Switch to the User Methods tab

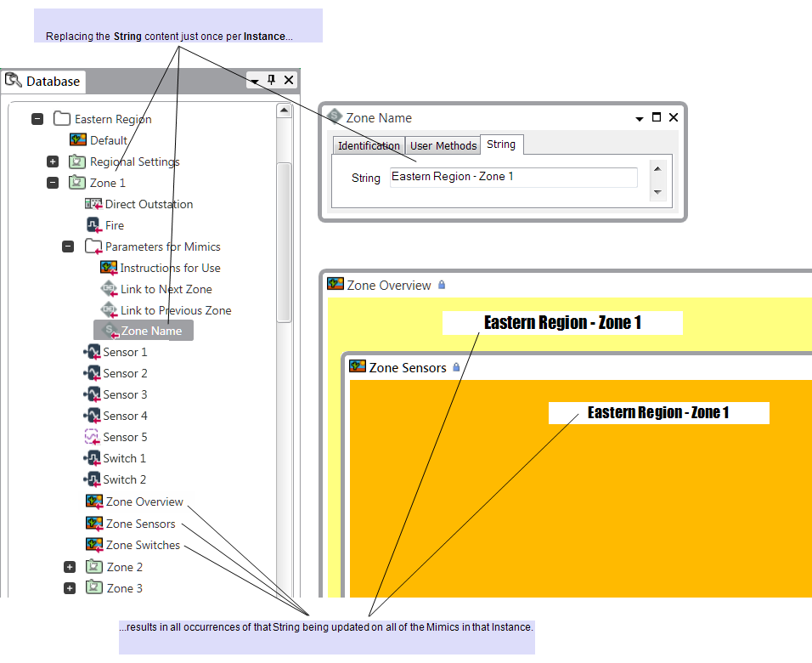tap(443, 145)
